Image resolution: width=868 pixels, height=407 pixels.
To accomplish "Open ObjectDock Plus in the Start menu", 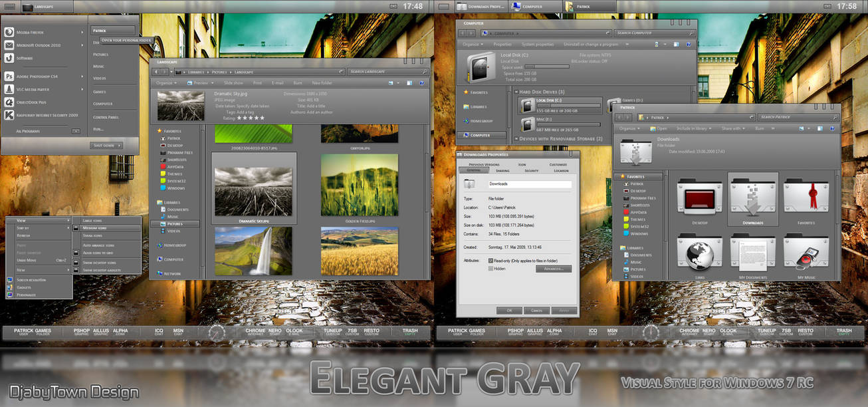I will tap(45, 102).
